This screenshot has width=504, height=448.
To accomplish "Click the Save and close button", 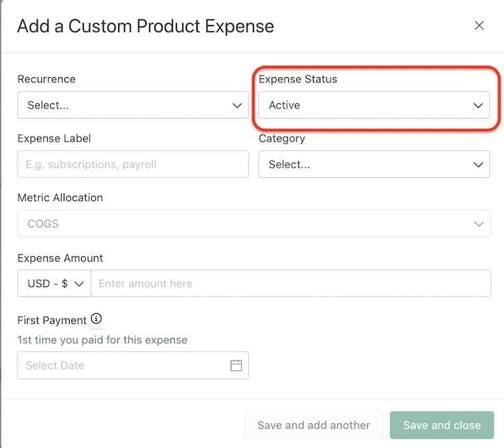I will coord(442,425).
